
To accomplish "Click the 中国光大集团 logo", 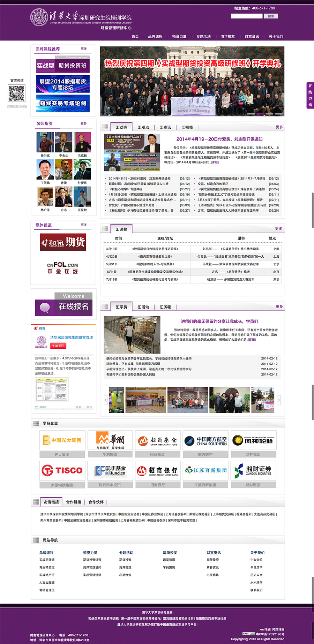I will (62, 440).
